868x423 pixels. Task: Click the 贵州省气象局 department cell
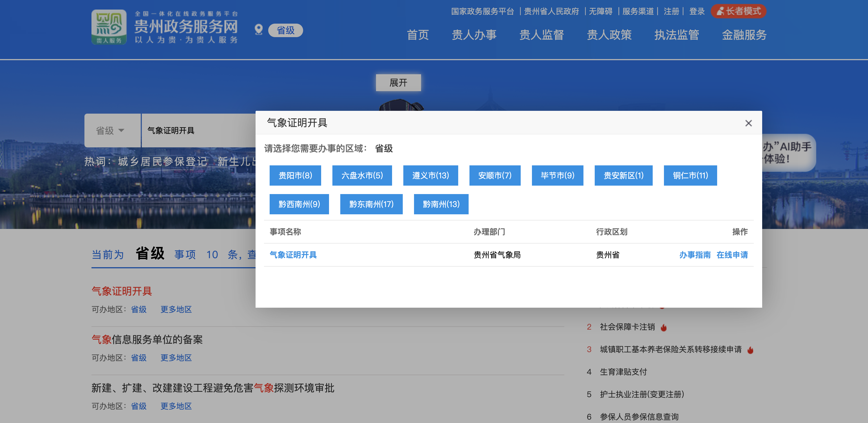point(497,255)
